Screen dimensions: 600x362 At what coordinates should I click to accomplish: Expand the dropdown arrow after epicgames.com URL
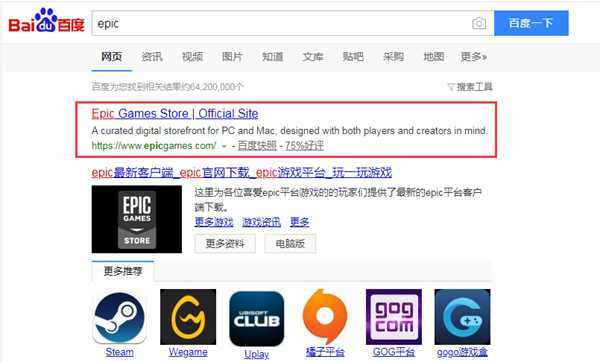(224, 146)
